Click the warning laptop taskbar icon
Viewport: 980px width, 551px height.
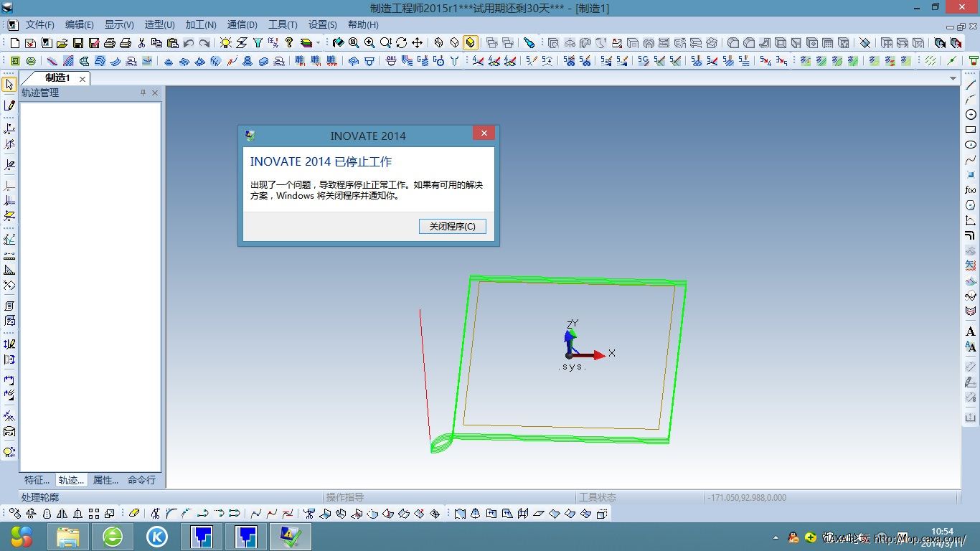(291, 536)
